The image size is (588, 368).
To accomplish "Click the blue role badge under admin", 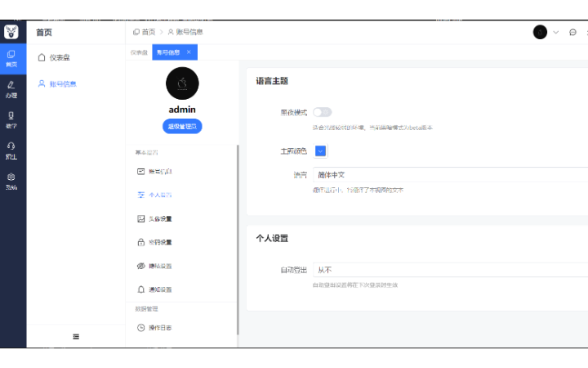I will click(x=181, y=127).
